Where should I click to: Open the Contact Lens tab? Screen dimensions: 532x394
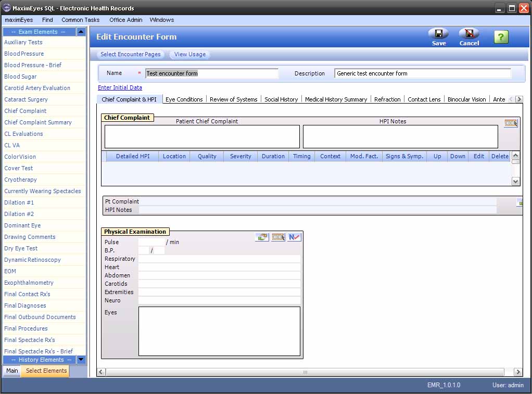(x=424, y=99)
